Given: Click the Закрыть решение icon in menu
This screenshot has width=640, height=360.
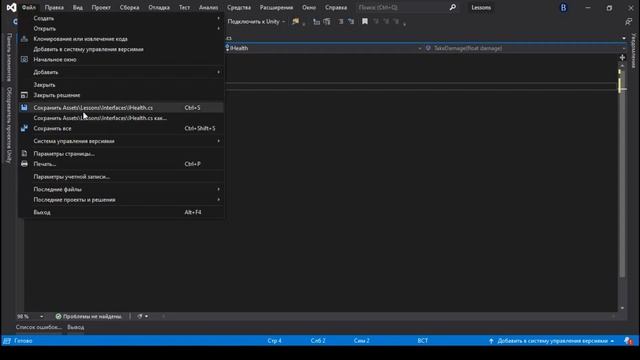Looking at the screenshot, I should pyautogui.click(x=24, y=95).
